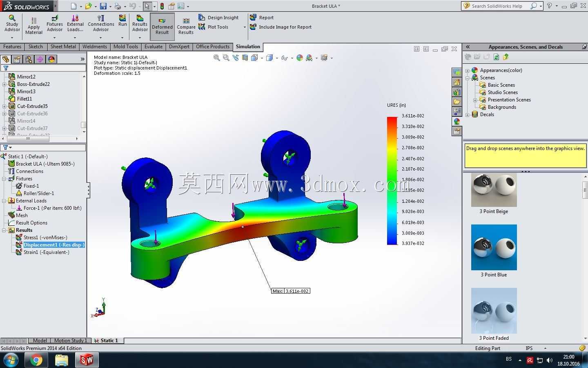Click the Section View icon
The height and width of the screenshot is (368, 588).
point(245,58)
